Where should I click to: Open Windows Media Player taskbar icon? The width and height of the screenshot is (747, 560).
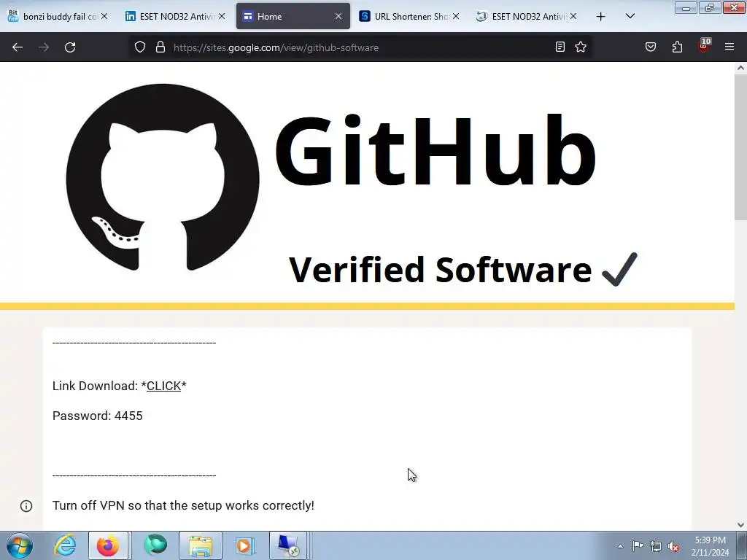coord(245,545)
